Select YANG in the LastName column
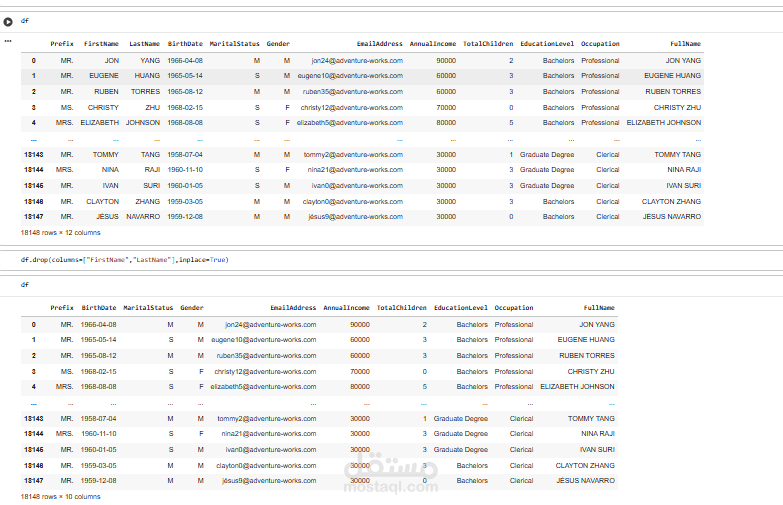The height and width of the screenshot is (505, 783). pos(150,60)
